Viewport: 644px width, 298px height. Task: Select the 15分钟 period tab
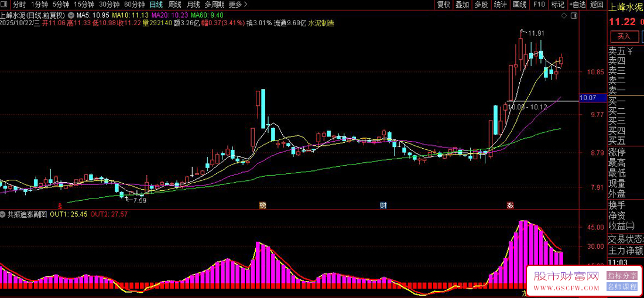pos(84,5)
